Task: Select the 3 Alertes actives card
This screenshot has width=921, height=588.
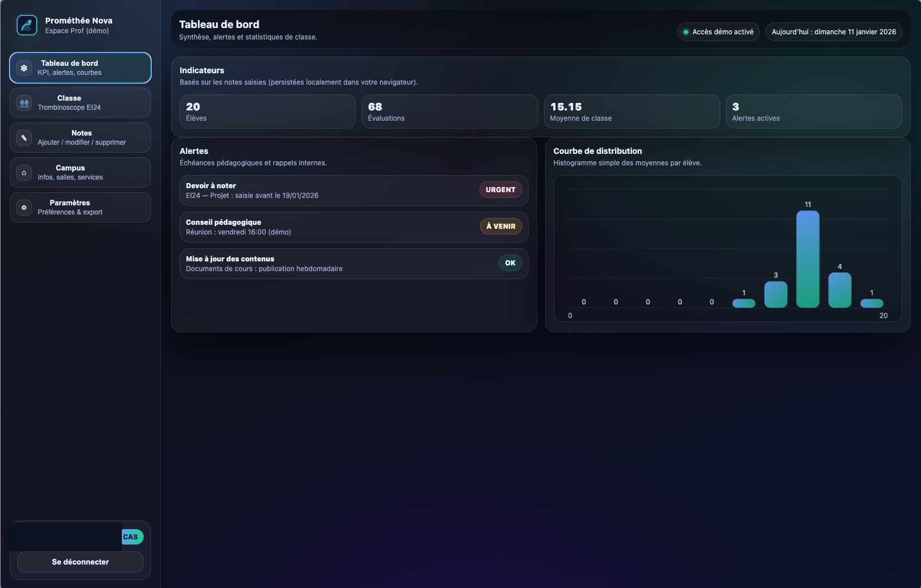Action: 813,112
